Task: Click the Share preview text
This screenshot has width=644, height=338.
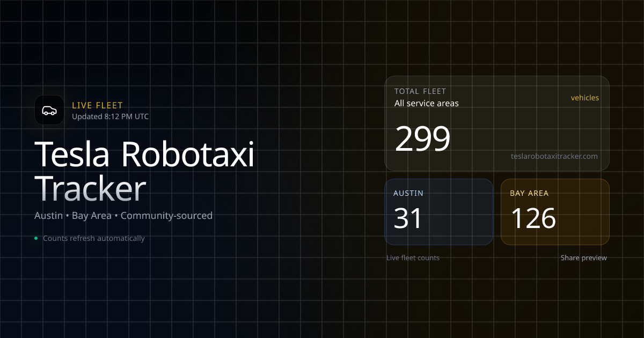Action: click(x=583, y=258)
